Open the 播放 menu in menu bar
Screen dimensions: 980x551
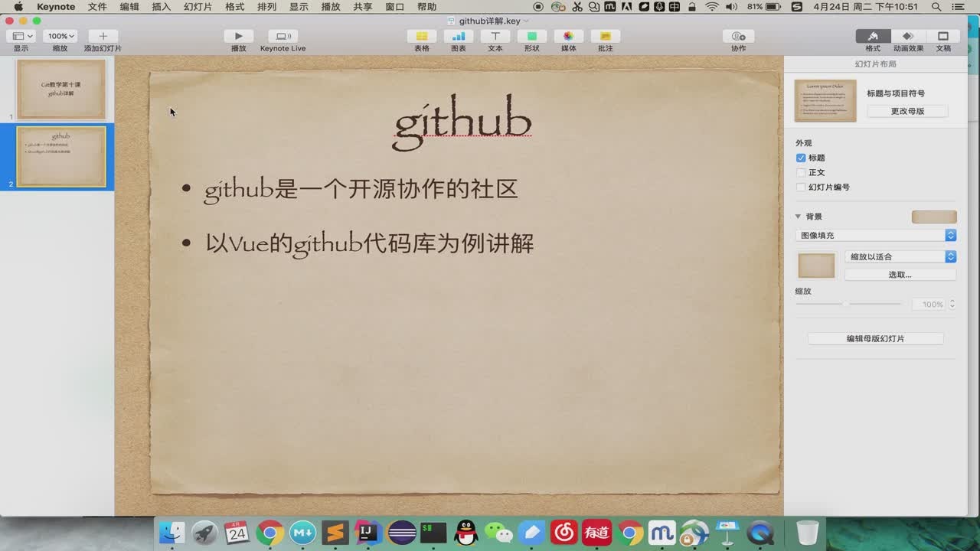[331, 7]
